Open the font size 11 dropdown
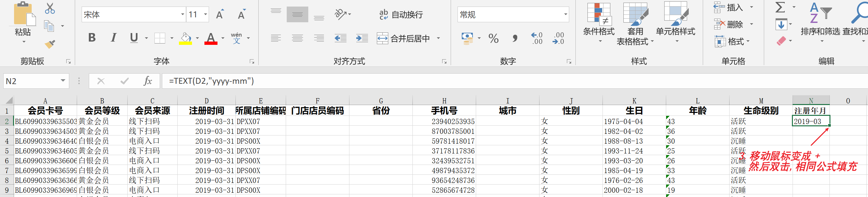The image size is (868, 197). [x=205, y=14]
